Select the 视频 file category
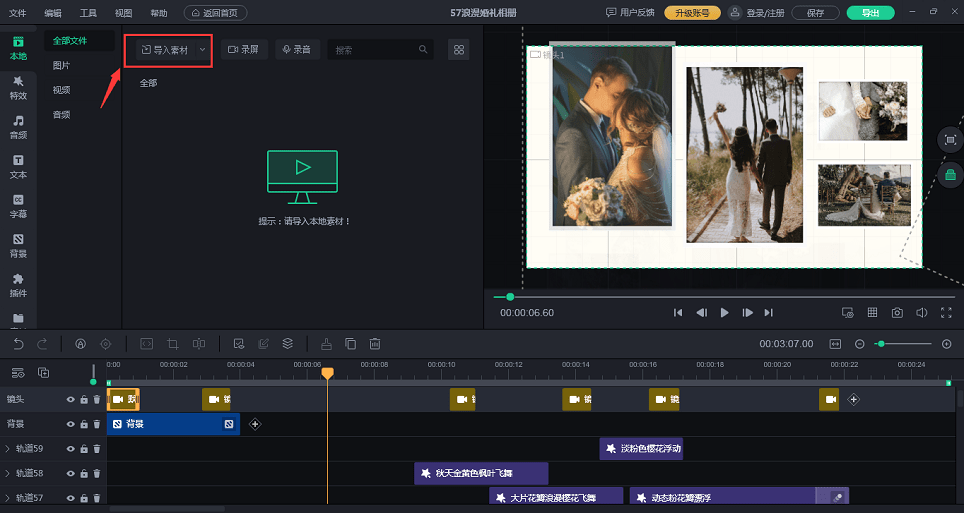 (61, 90)
